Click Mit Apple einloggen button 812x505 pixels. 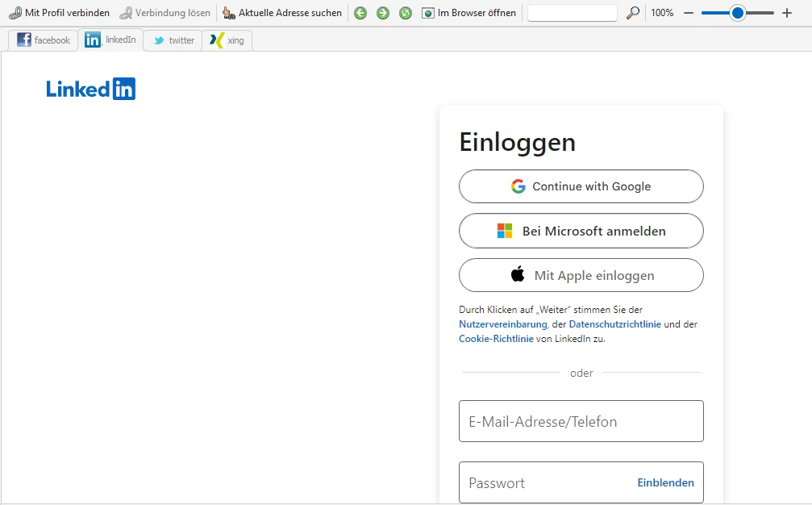(x=581, y=275)
